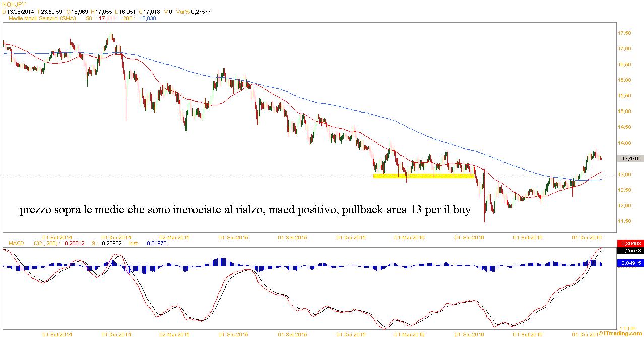This screenshot has width=644, height=337.
Task: Click the black MACD tag 0,25578
Action: tap(630, 251)
